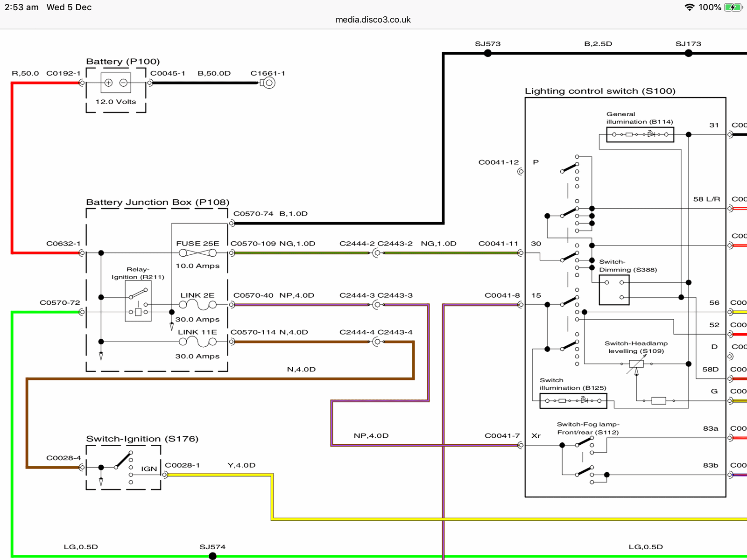Click the ignition switch contact in S176
This screenshot has height=560, width=747.
click(123, 460)
